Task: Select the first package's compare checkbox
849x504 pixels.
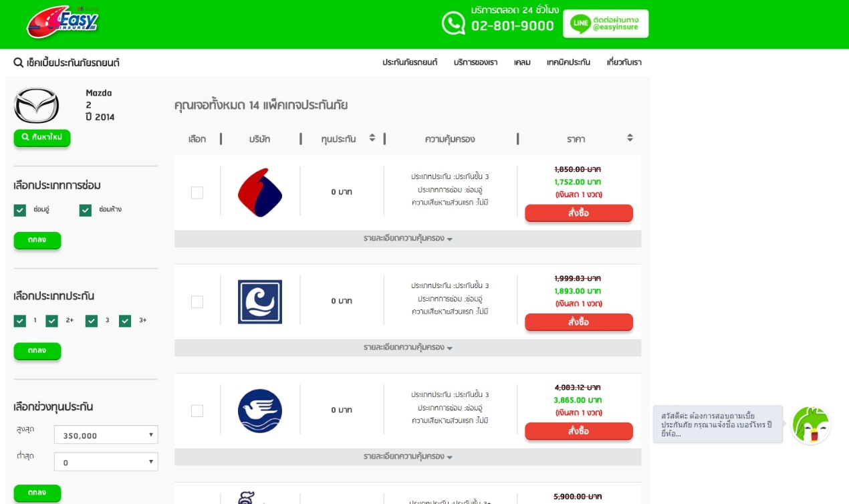Action: pyautogui.click(x=197, y=193)
